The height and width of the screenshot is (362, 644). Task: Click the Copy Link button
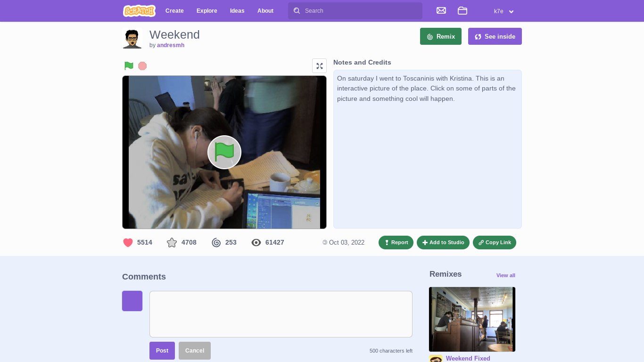(x=494, y=242)
